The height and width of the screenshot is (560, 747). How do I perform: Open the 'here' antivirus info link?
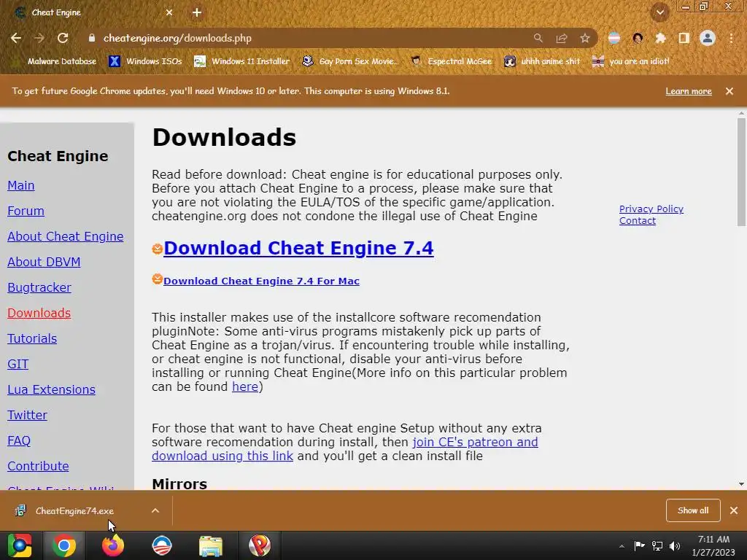pyautogui.click(x=245, y=386)
